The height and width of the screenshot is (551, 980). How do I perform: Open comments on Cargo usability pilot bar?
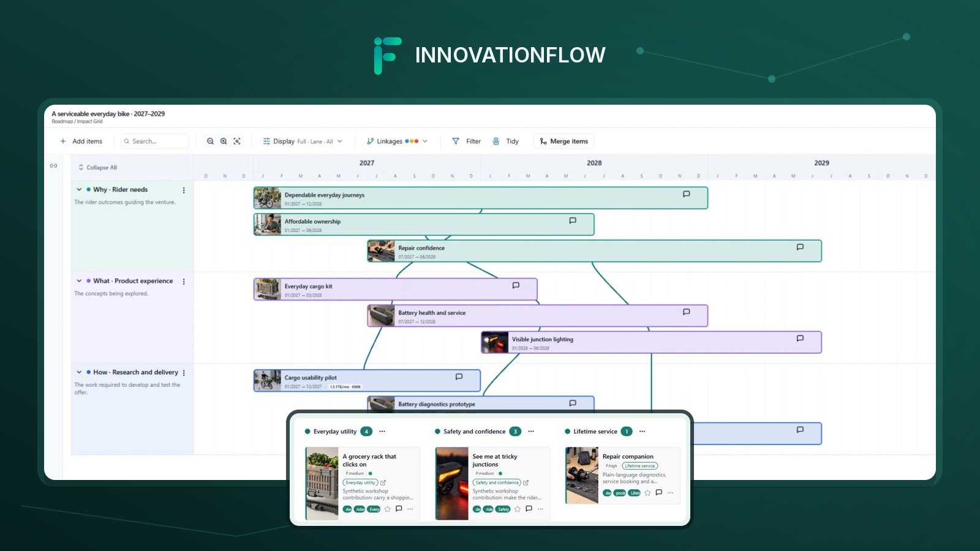click(459, 377)
